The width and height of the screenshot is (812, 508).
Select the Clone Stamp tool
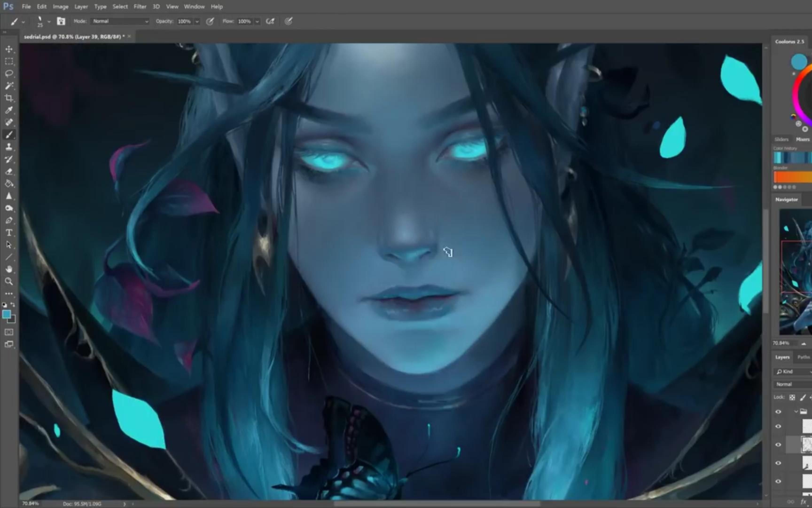[x=9, y=147]
